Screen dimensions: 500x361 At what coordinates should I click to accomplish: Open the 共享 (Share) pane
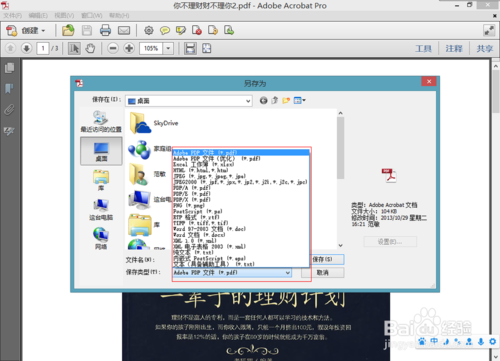coord(485,49)
